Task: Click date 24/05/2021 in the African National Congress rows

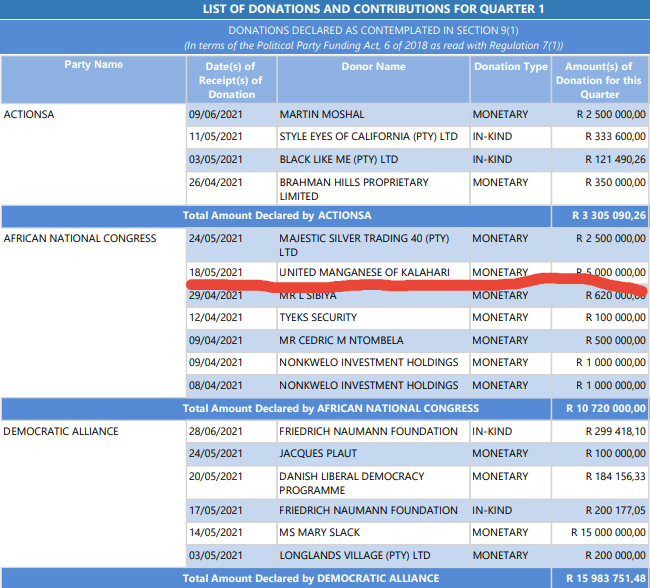Action: point(216,238)
